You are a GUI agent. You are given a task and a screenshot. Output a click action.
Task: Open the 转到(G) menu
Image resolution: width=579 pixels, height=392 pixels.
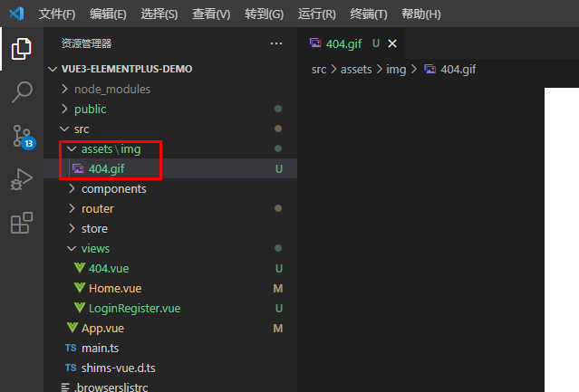[264, 14]
